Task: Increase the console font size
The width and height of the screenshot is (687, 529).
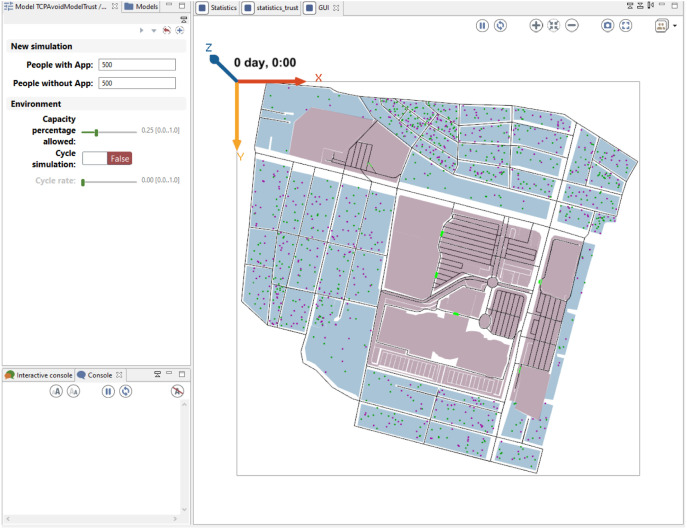Action: (x=57, y=391)
